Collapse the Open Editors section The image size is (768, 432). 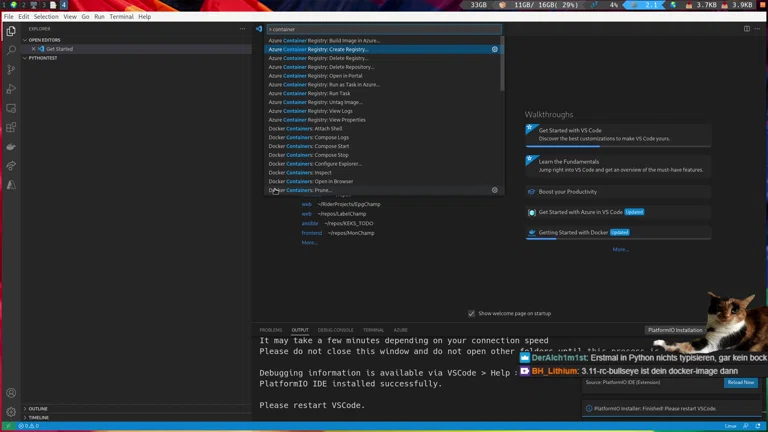[x=44, y=40]
